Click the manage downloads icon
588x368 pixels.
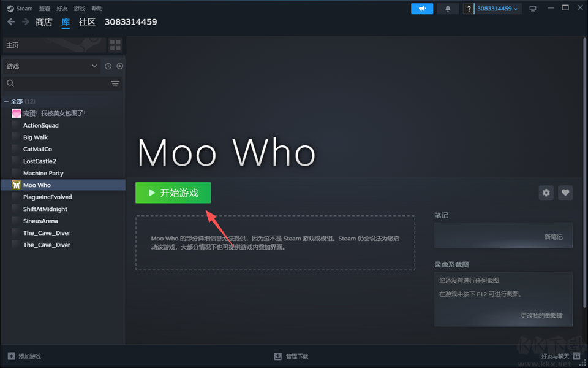[x=278, y=356]
